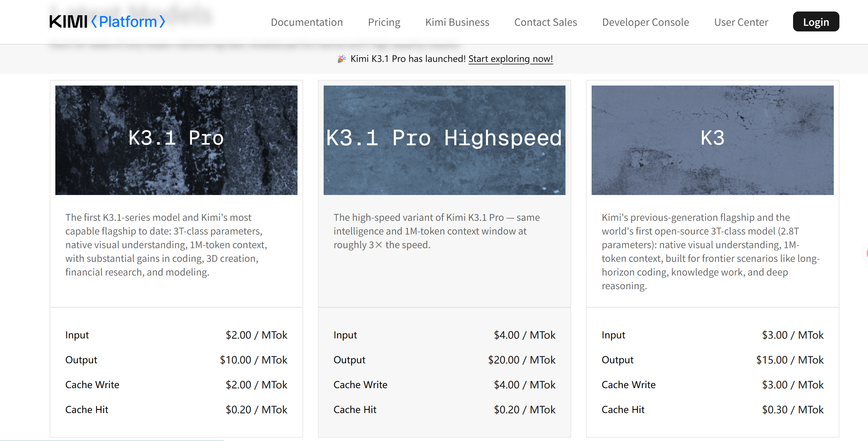Viewport: 868px width, 441px height.
Task: Click Highspeed input price $4.00 / MTok
Action: pos(524,335)
